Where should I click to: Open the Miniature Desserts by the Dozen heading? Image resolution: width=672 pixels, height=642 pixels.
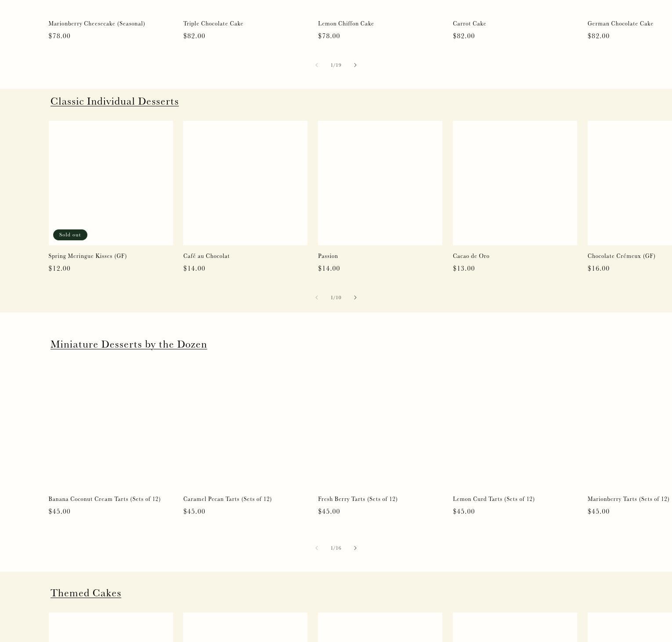click(129, 344)
